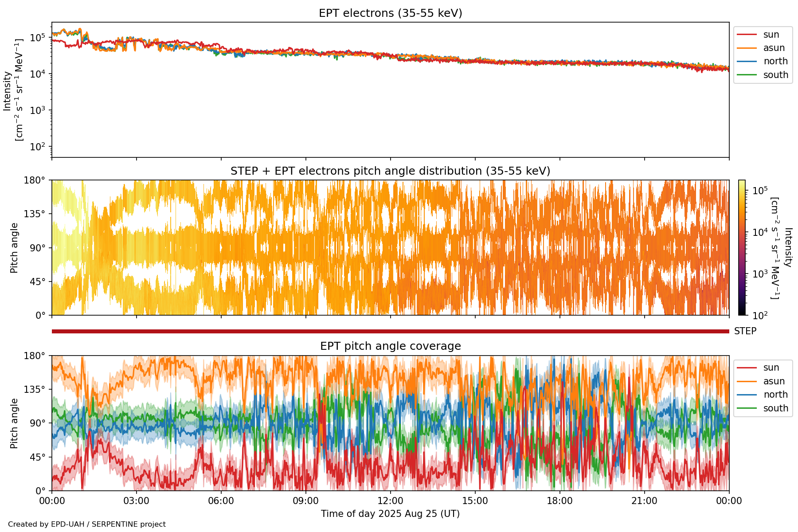
Task: Click the red STEP coverage bar
Action: pyautogui.click(x=390, y=331)
